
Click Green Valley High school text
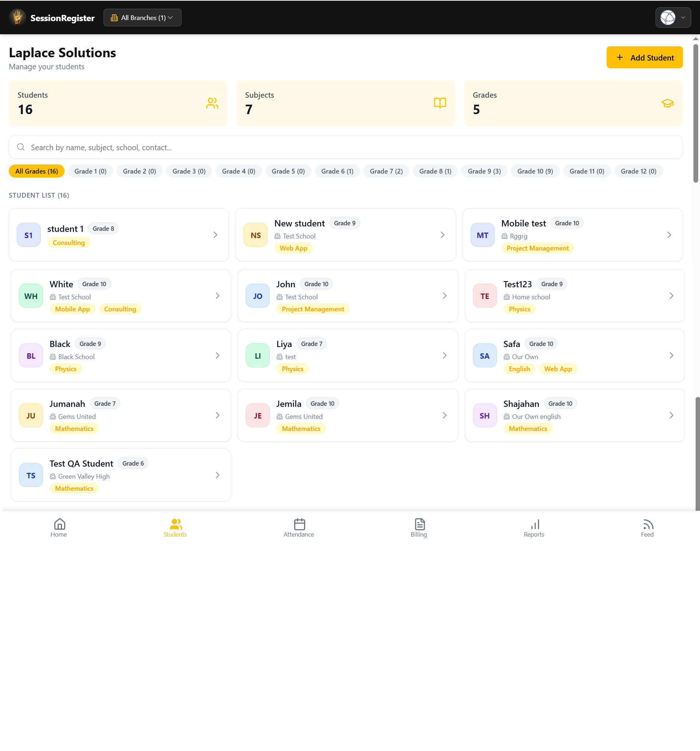tap(84, 476)
